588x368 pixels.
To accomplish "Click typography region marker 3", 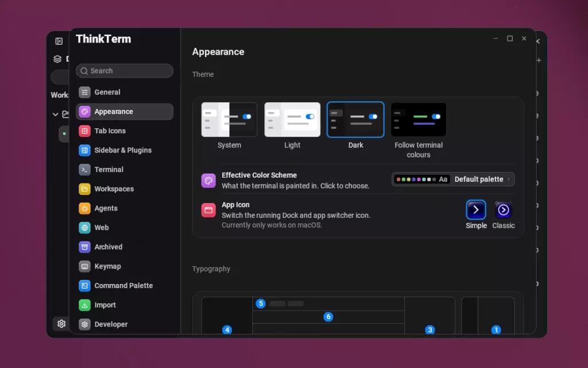I will pyautogui.click(x=430, y=329).
